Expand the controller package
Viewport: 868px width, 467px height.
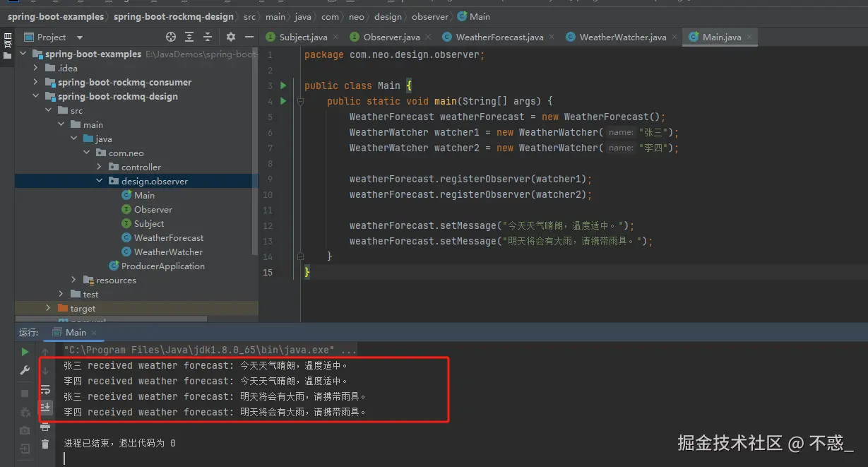tap(100, 167)
